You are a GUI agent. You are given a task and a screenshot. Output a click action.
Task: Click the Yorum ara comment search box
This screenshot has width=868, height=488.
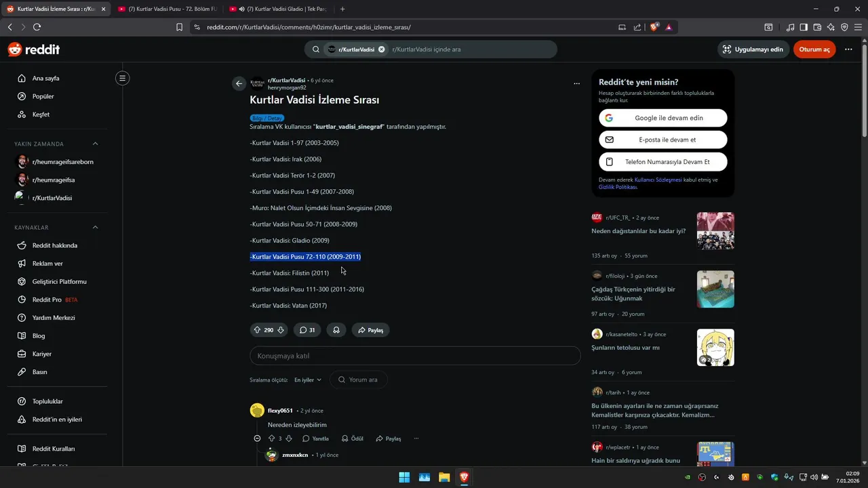359,380
